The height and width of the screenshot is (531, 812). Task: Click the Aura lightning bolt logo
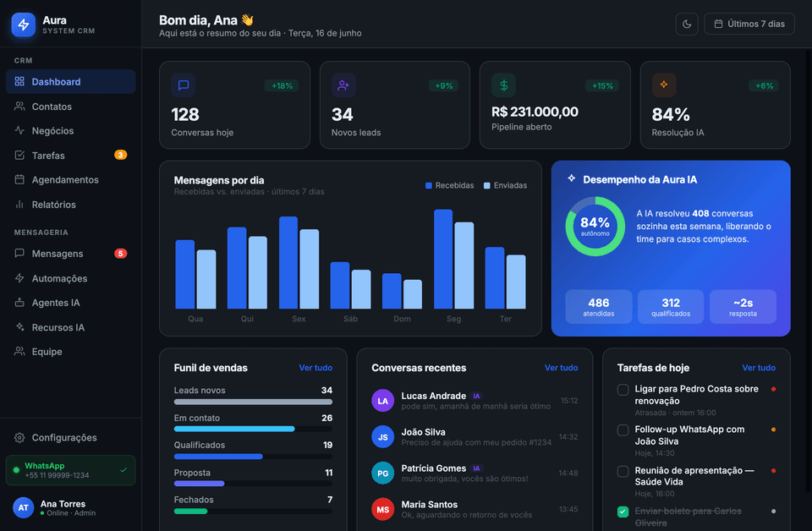coord(24,25)
